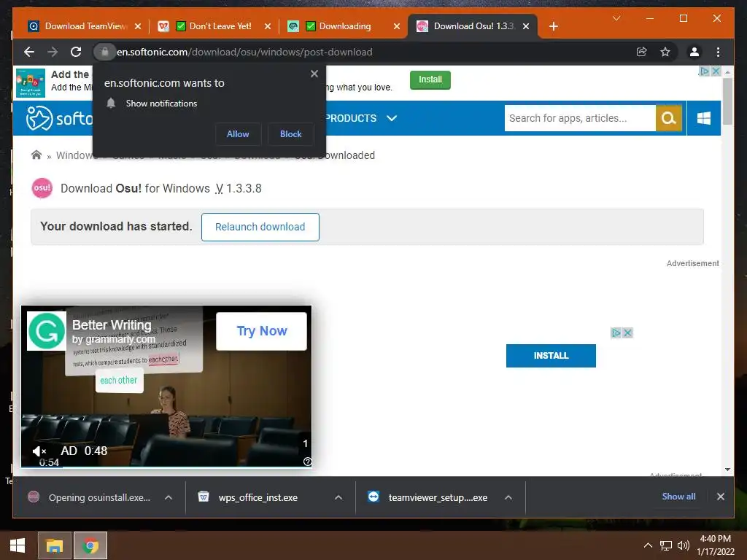Unmute the video ad speaker icon

pos(39,451)
